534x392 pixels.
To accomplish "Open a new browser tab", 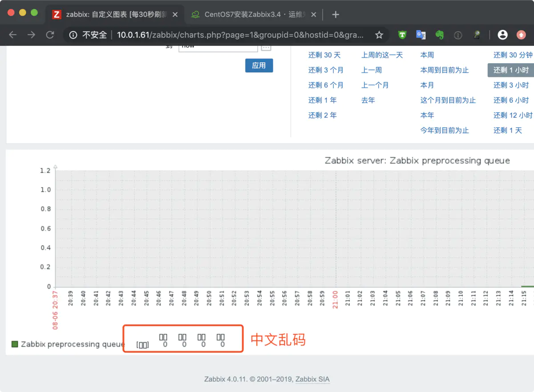I will (336, 15).
